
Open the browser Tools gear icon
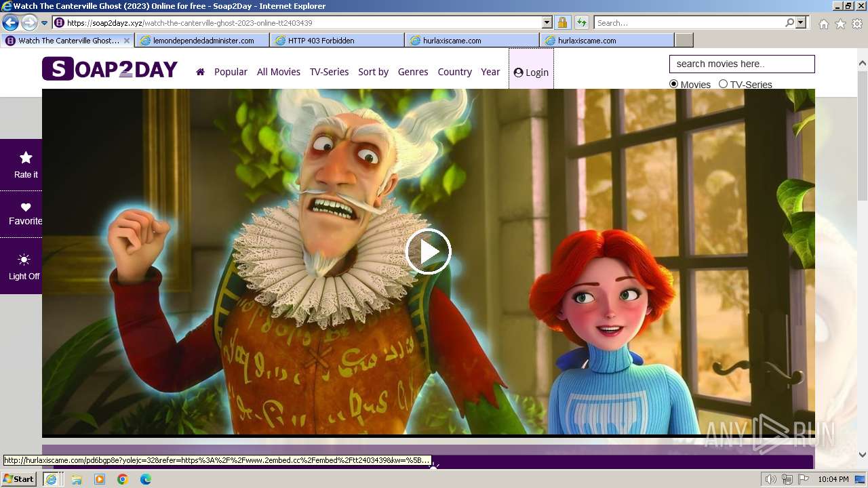pyautogui.click(x=857, y=24)
